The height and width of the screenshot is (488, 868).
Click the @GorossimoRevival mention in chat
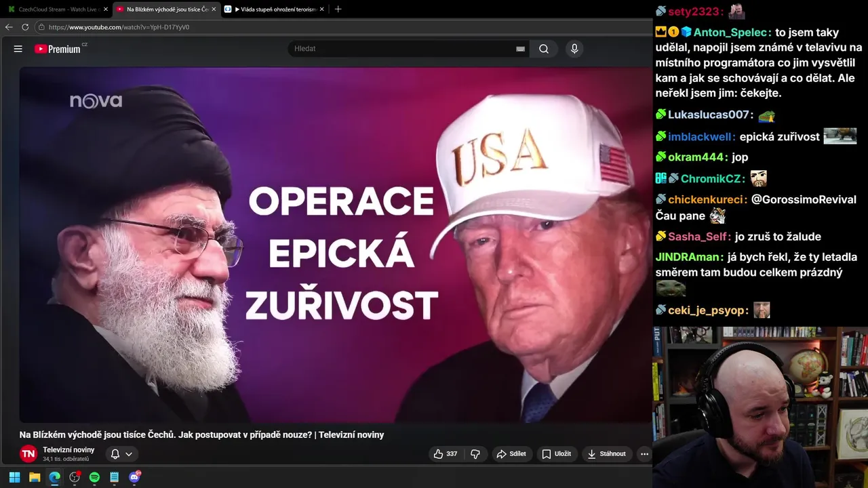point(804,200)
